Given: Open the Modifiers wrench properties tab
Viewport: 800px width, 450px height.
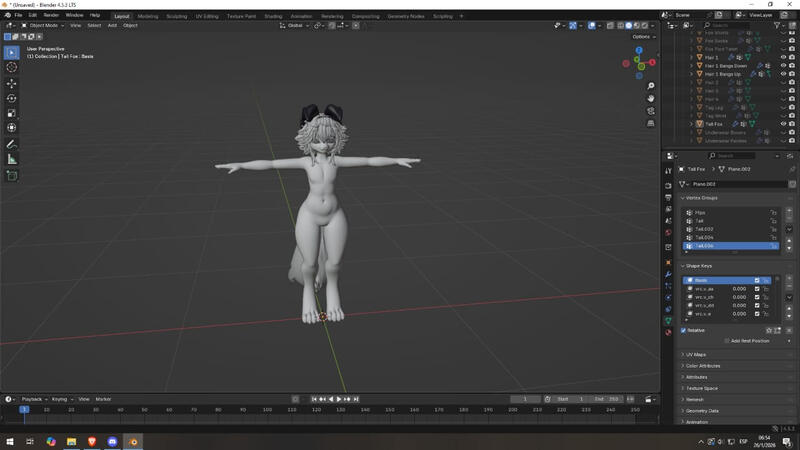Looking at the screenshot, I should coord(668,274).
